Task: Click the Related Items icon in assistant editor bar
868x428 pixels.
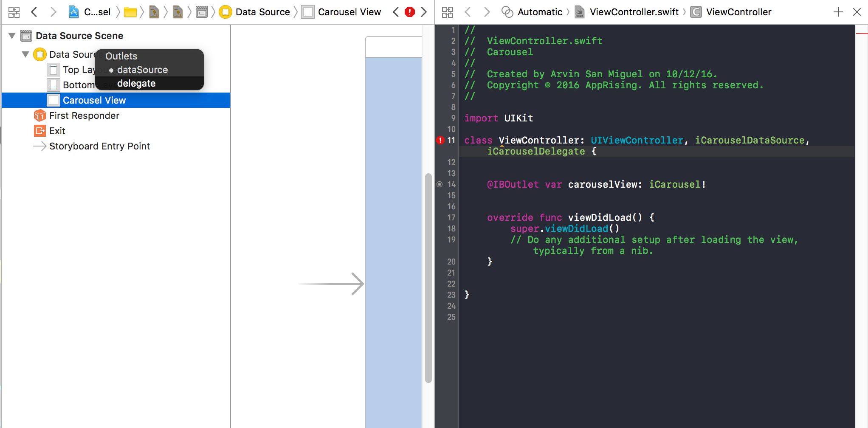Action: [x=447, y=11]
